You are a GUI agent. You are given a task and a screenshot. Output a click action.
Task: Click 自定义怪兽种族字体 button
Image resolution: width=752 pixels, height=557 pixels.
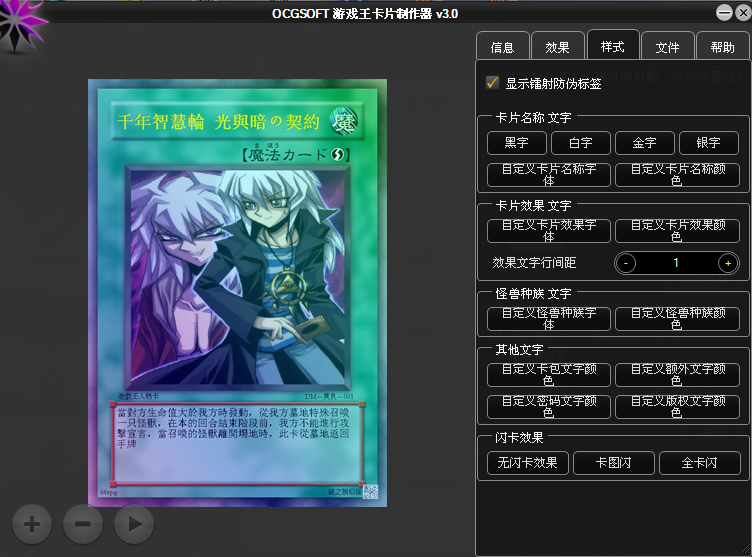(549, 319)
